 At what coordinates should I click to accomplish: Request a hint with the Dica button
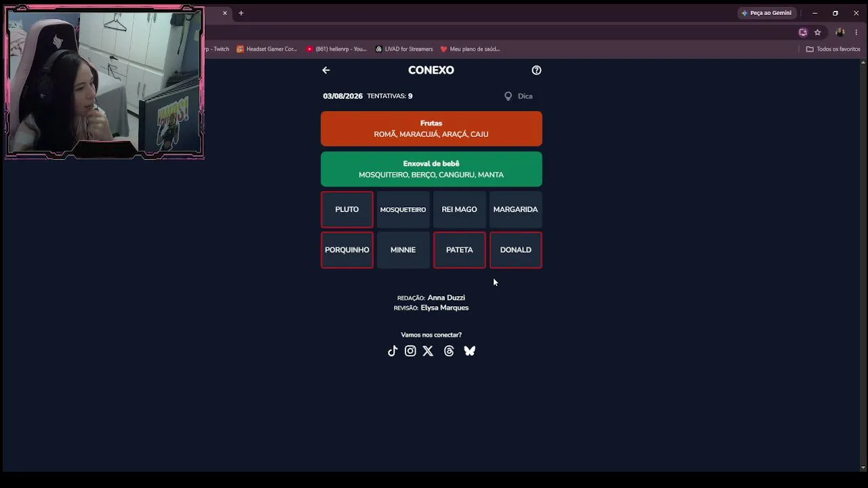pyautogui.click(x=519, y=96)
